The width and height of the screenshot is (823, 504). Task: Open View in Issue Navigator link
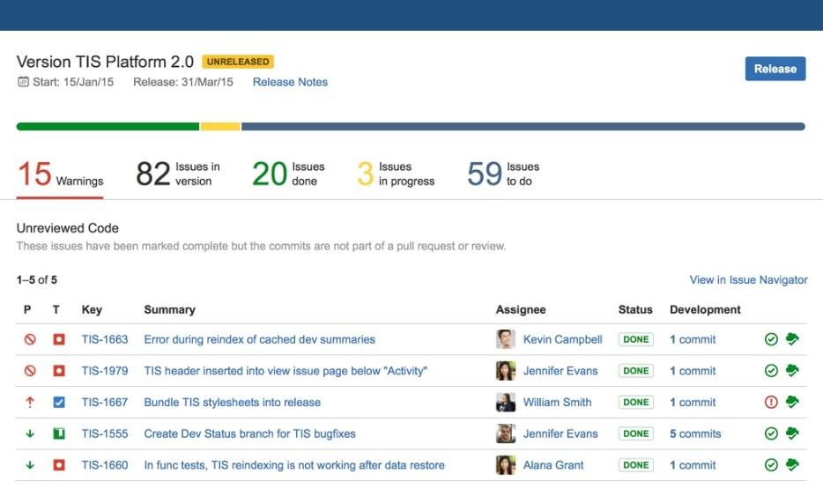pyautogui.click(x=748, y=280)
